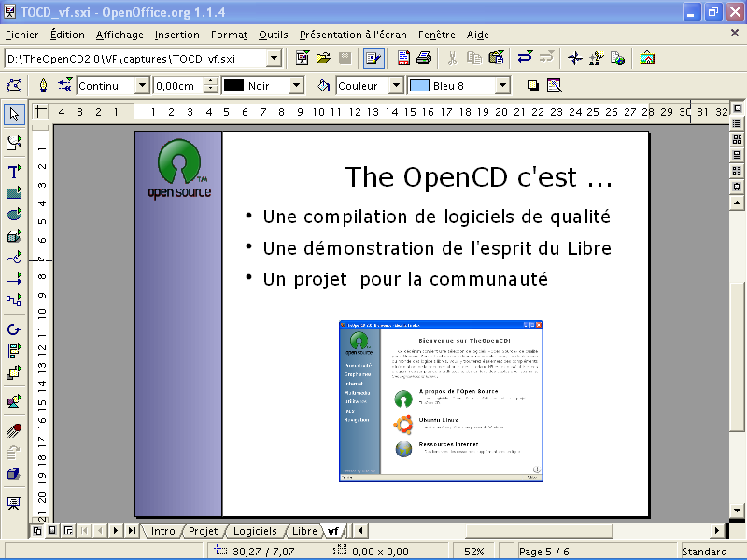This screenshot has height=560, width=747.
Task: Select the Connector tool
Action: tap(14, 300)
